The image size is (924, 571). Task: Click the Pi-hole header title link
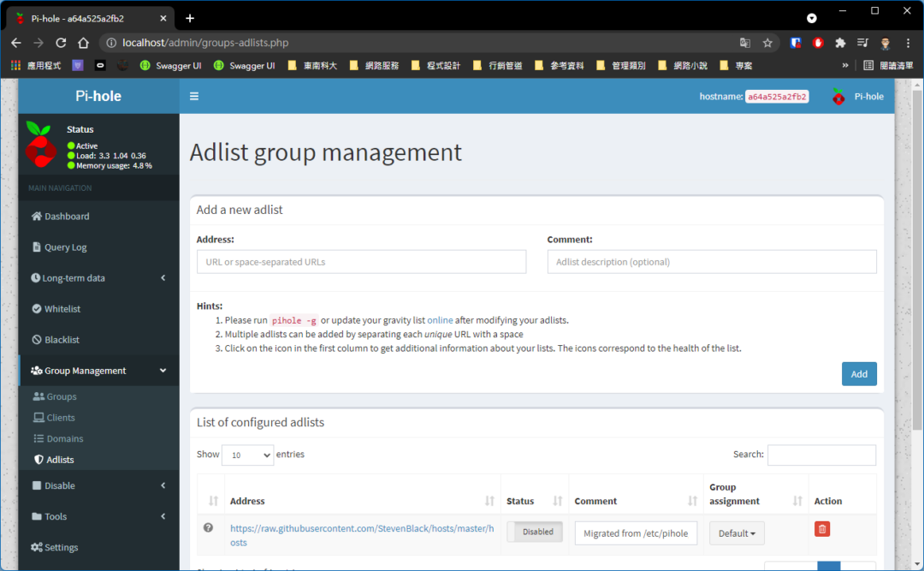click(98, 96)
